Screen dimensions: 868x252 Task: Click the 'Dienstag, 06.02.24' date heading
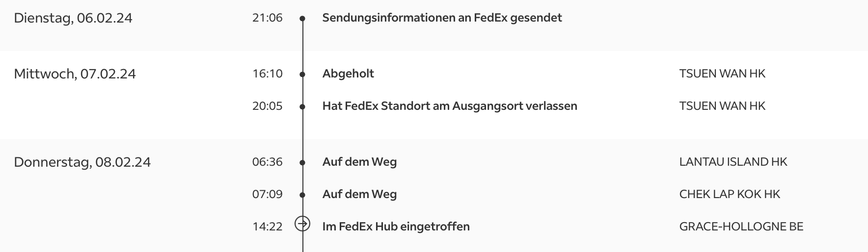click(x=73, y=18)
